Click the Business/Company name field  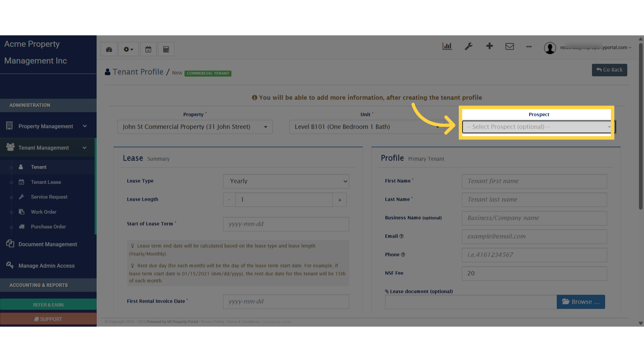pyautogui.click(x=534, y=218)
